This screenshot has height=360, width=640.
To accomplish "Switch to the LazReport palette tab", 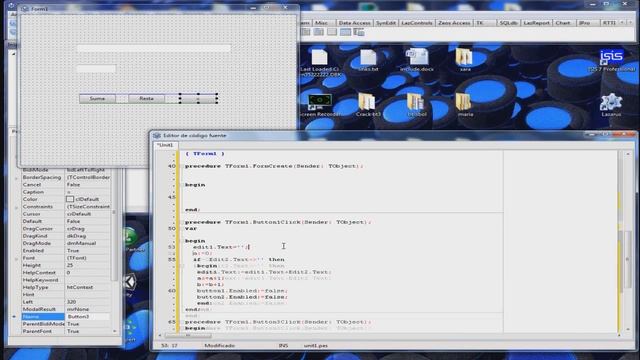I will click(x=536, y=23).
